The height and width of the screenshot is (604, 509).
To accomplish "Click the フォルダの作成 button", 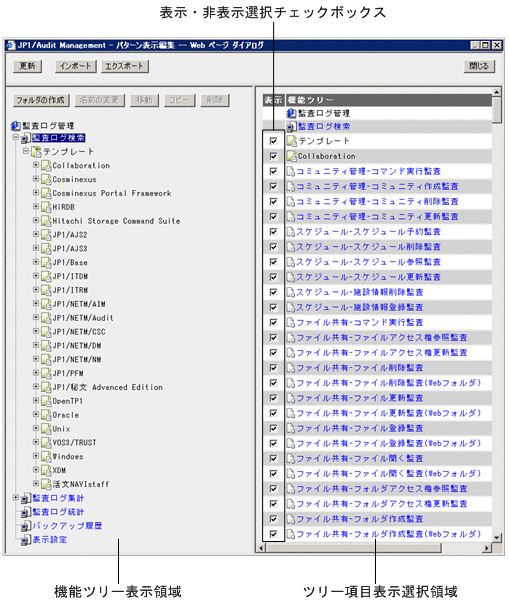I will click(41, 101).
